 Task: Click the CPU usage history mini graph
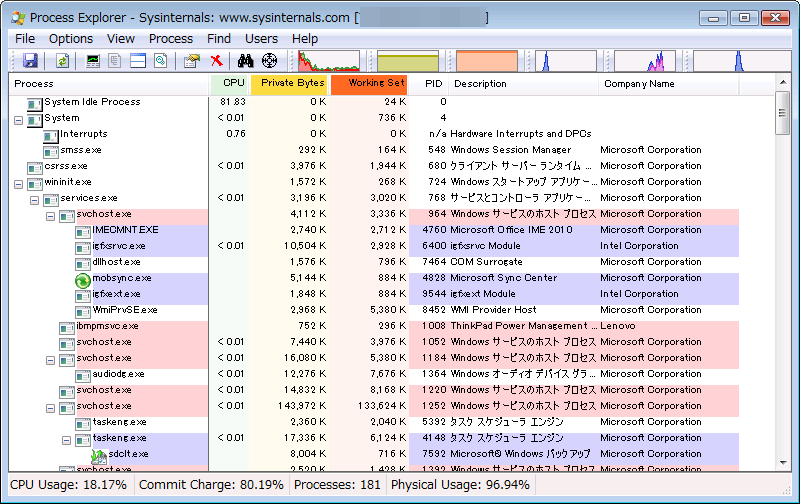(x=329, y=61)
